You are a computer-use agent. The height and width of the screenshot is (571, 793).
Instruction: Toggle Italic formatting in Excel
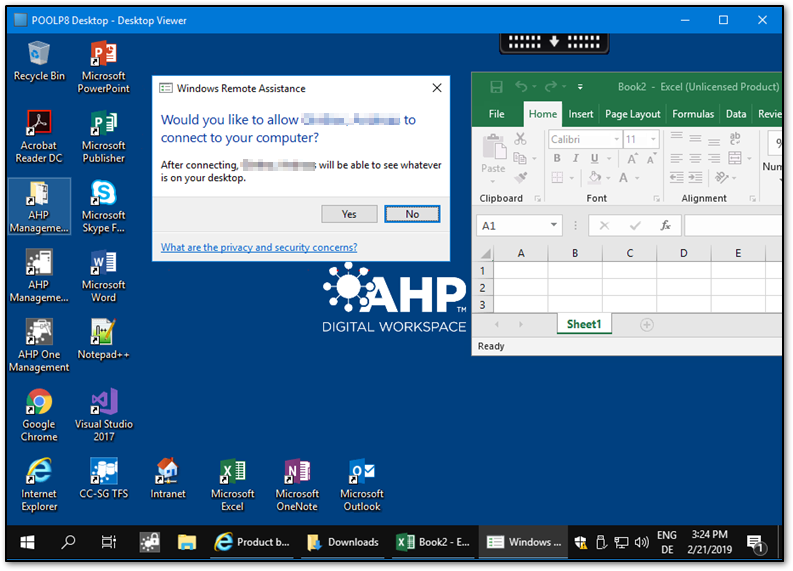(576, 158)
